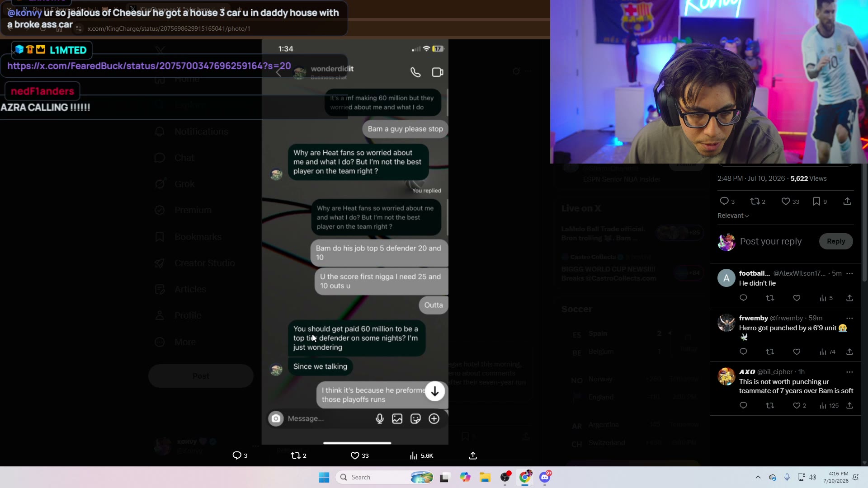Open the football... reply author's profile avatar
The image size is (868, 488).
pyautogui.click(x=726, y=278)
